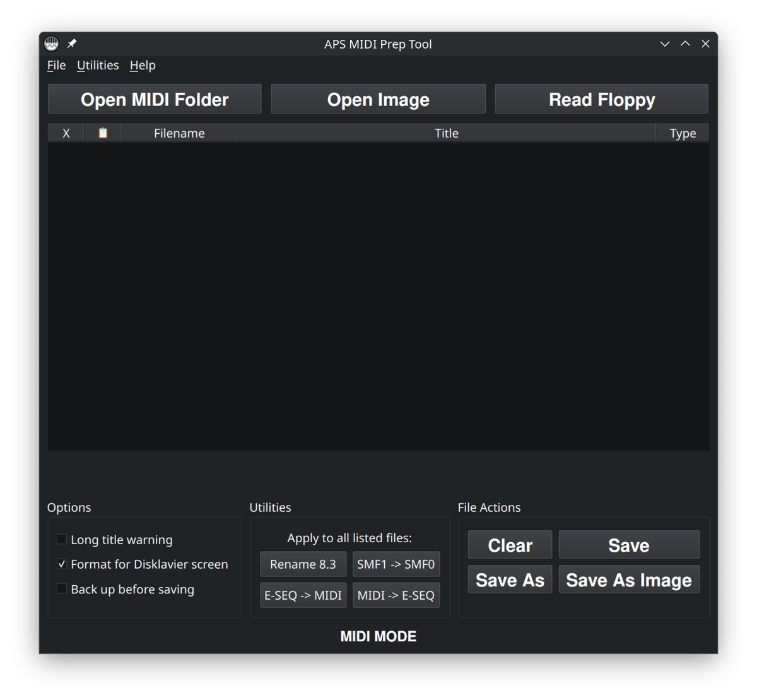Screen dimensions: 757x700
Task: Enable Back up before saving
Action: (x=62, y=589)
